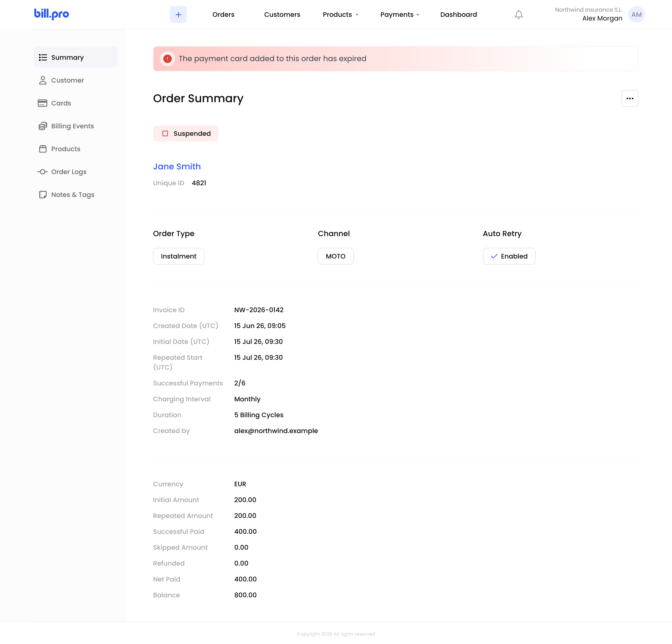Click the Customer person icon in sidebar

[43, 80]
